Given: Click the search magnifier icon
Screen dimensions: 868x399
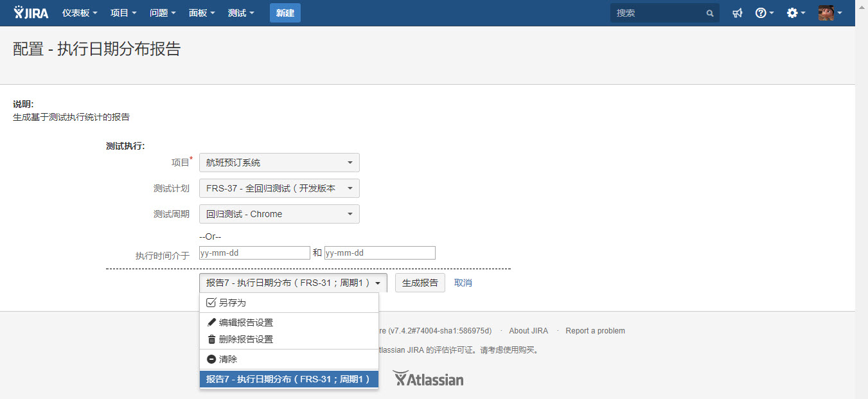Looking at the screenshot, I should (710, 13).
